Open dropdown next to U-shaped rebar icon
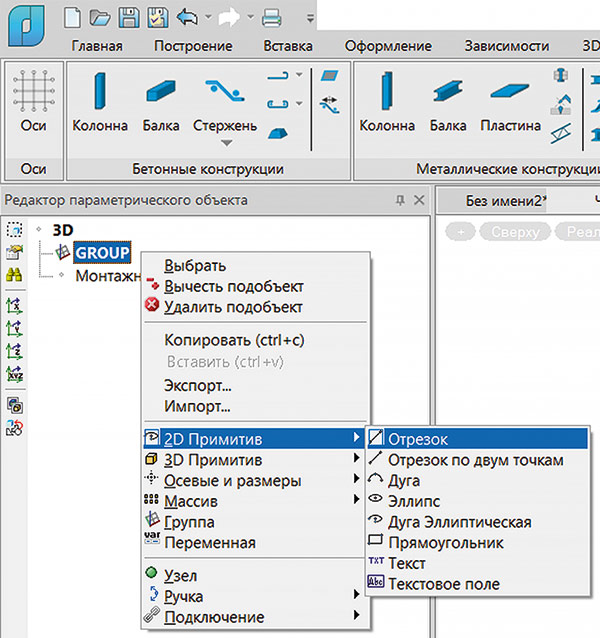 (299, 104)
